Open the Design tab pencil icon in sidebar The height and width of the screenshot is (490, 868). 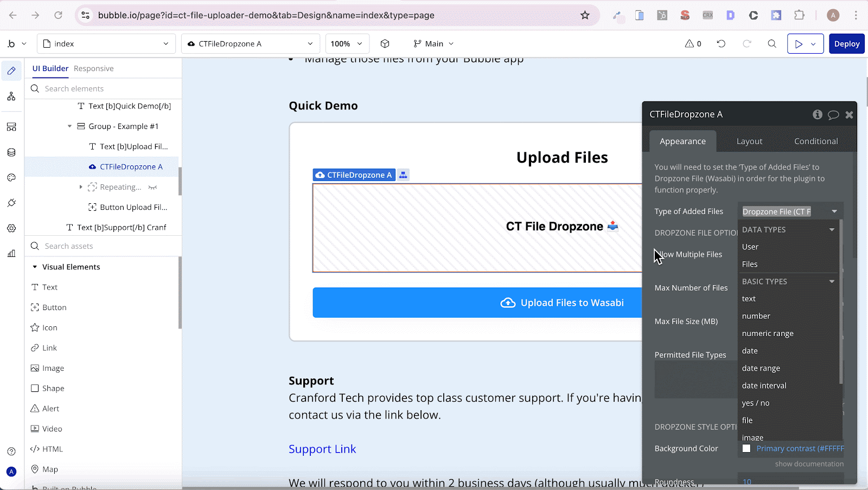(x=11, y=71)
